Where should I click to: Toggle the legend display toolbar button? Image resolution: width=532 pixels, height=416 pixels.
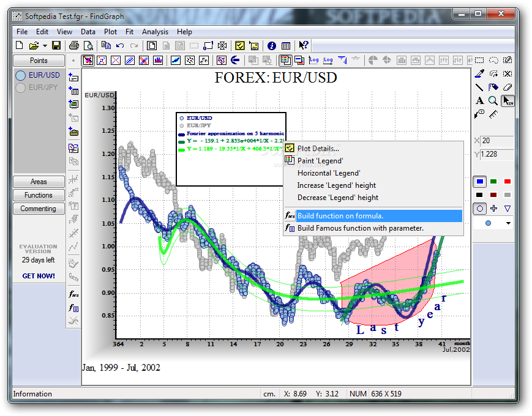coord(286,61)
